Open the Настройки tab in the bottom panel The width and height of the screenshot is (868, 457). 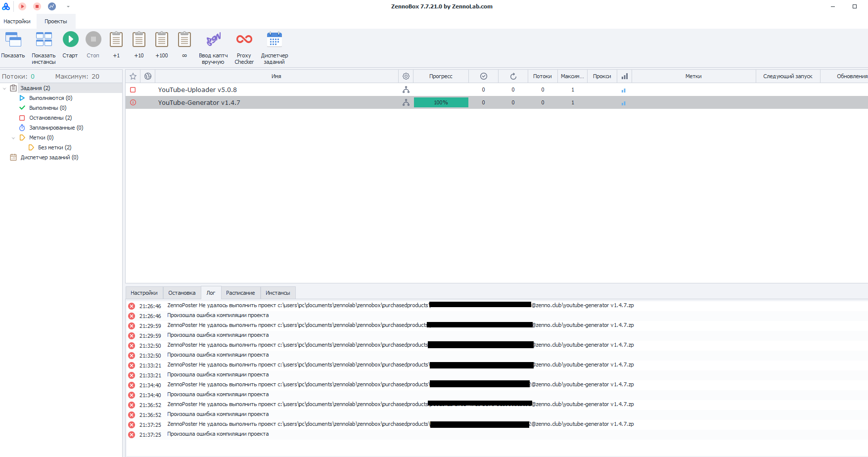pos(144,293)
